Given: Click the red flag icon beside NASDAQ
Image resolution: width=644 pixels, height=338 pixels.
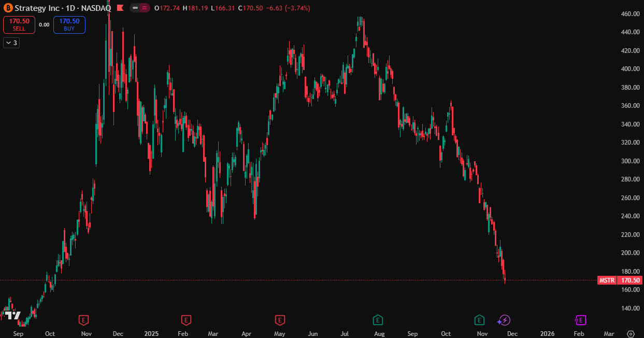Looking at the screenshot, I should point(120,8).
